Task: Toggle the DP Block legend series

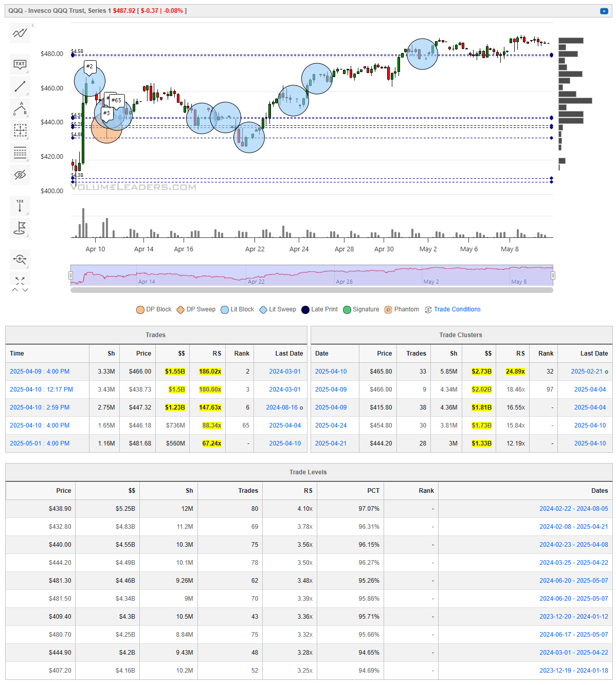Action: (154, 309)
